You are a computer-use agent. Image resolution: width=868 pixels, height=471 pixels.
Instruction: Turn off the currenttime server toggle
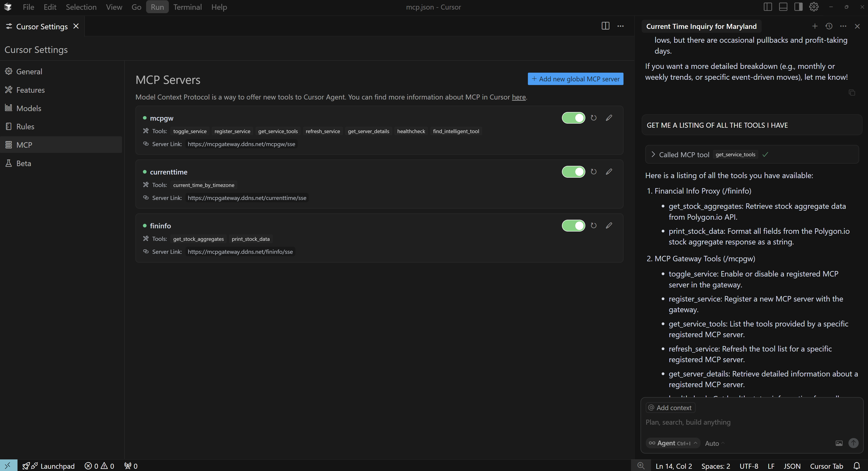pos(574,172)
